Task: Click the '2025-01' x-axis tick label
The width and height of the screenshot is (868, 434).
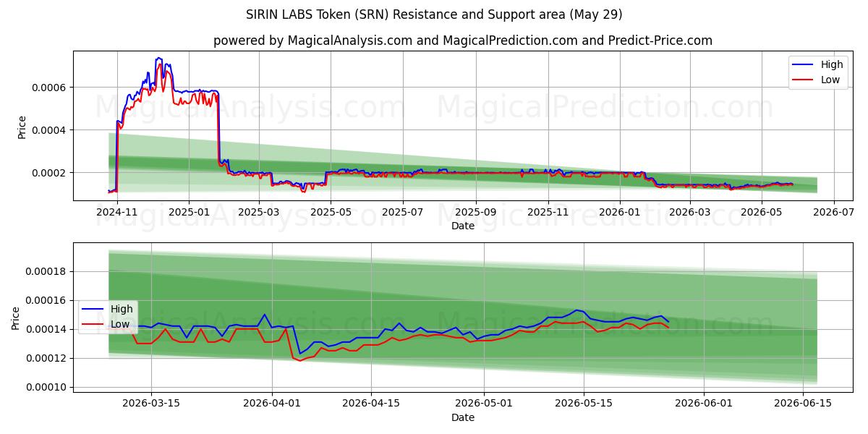Action: pyautogui.click(x=189, y=212)
